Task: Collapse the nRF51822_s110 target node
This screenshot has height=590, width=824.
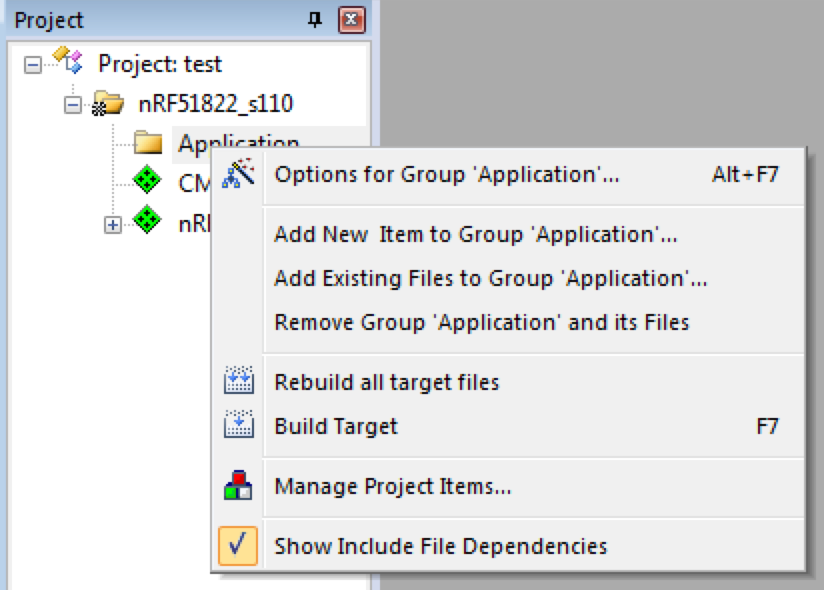Action: [x=72, y=104]
